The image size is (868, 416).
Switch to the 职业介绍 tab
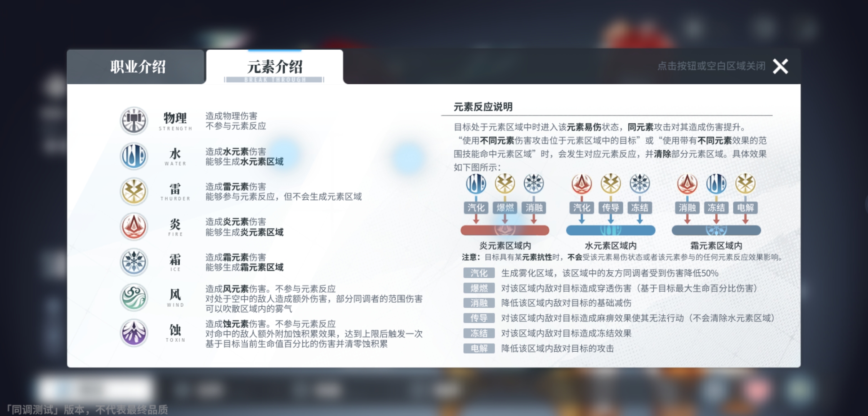point(137,67)
